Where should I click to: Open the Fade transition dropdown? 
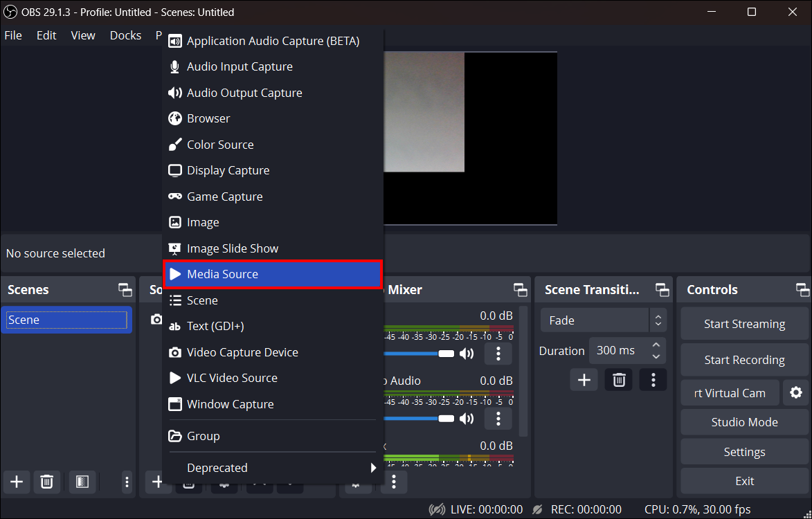604,320
